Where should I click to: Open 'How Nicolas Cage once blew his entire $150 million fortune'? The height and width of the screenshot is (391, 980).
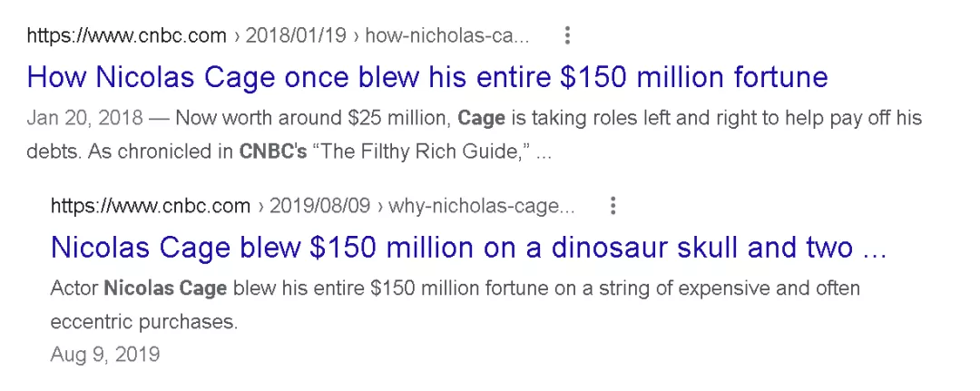[x=427, y=77]
